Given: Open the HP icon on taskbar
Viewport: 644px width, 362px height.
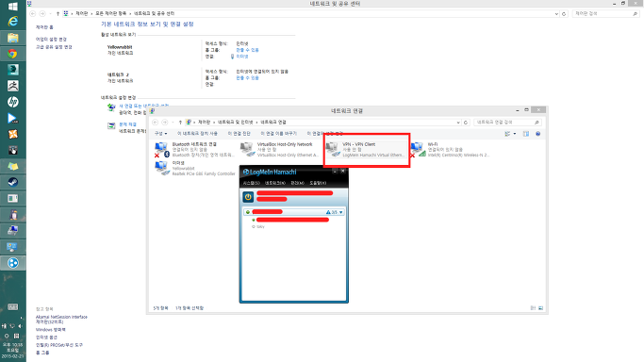Looking at the screenshot, I should [13, 102].
